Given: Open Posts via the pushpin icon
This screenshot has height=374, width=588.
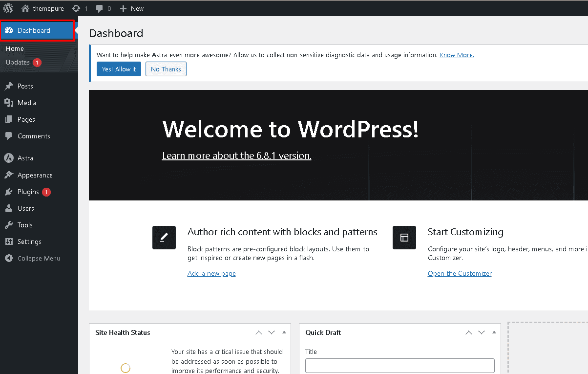Looking at the screenshot, I should (x=9, y=86).
